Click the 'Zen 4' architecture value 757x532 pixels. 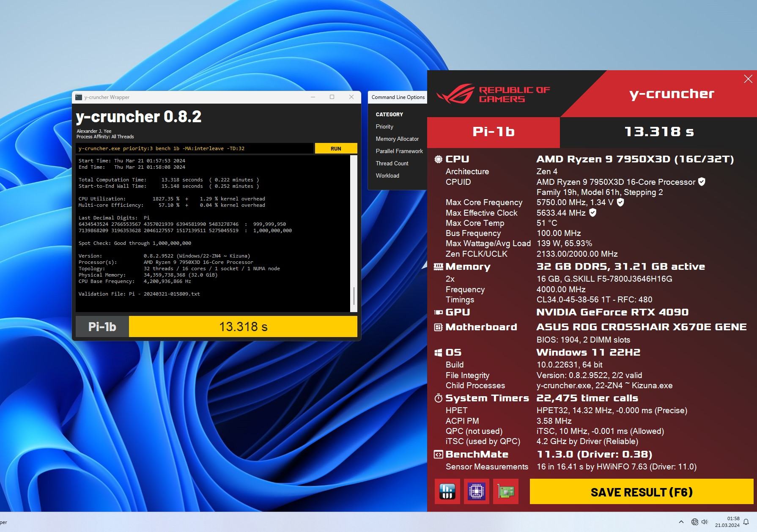tap(547, 172)
